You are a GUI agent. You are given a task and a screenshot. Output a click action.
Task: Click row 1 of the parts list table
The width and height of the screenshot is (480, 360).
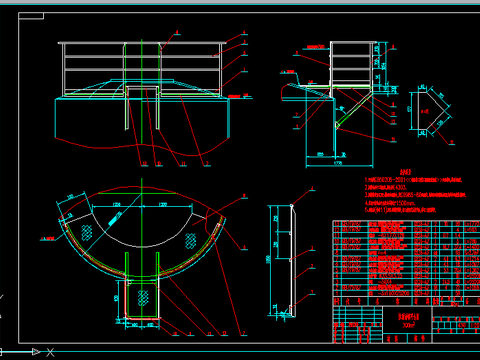(x=406, y=294)
